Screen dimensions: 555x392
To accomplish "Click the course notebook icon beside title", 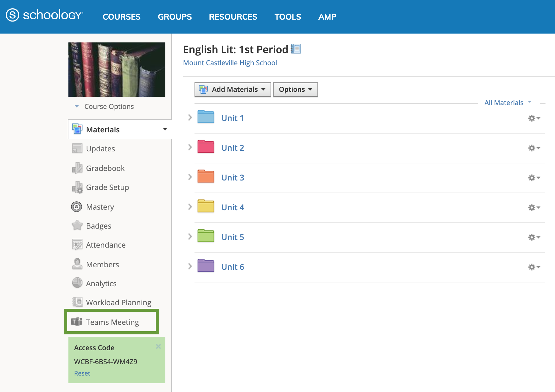I will (296, 49).
